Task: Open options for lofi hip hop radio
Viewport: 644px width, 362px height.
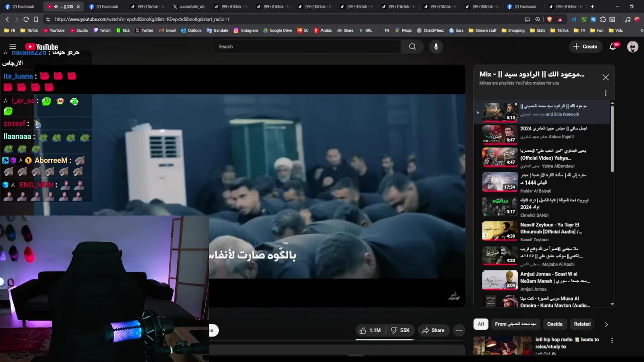Action: click(612, 340)
